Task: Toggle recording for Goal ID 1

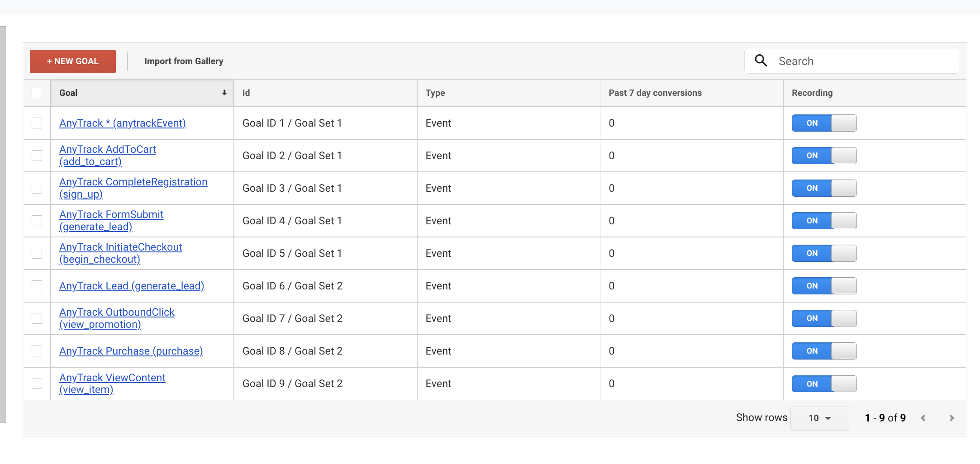Action: 824,123
